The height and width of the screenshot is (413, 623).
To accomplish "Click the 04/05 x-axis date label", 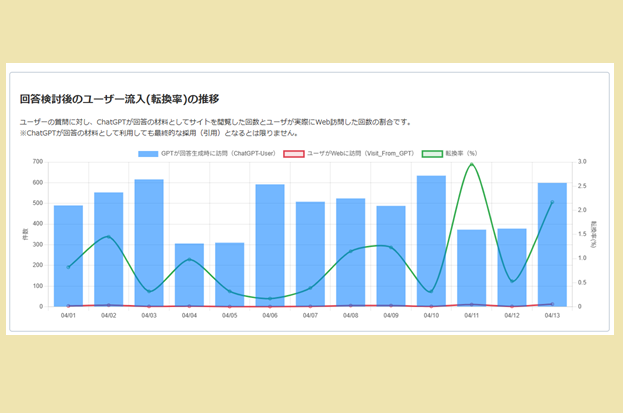I will [230, 316].
